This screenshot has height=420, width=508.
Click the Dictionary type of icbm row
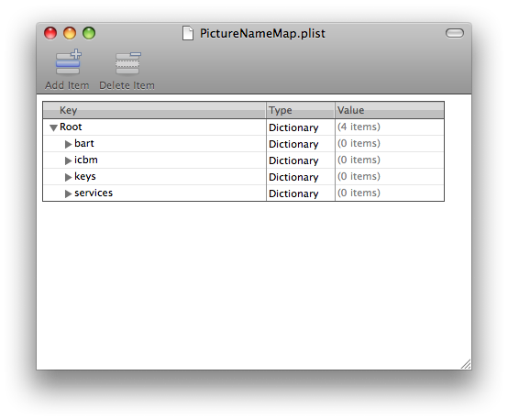[x=293, y=160]
